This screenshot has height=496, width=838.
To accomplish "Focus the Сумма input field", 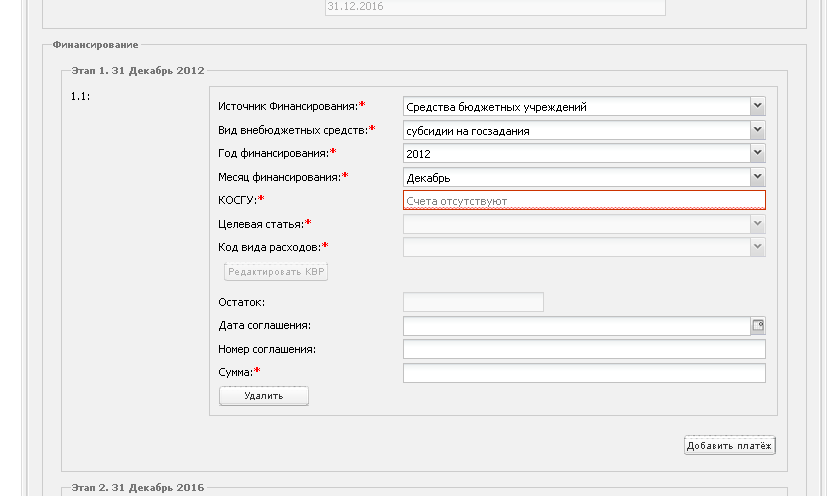I will point(584,373).
